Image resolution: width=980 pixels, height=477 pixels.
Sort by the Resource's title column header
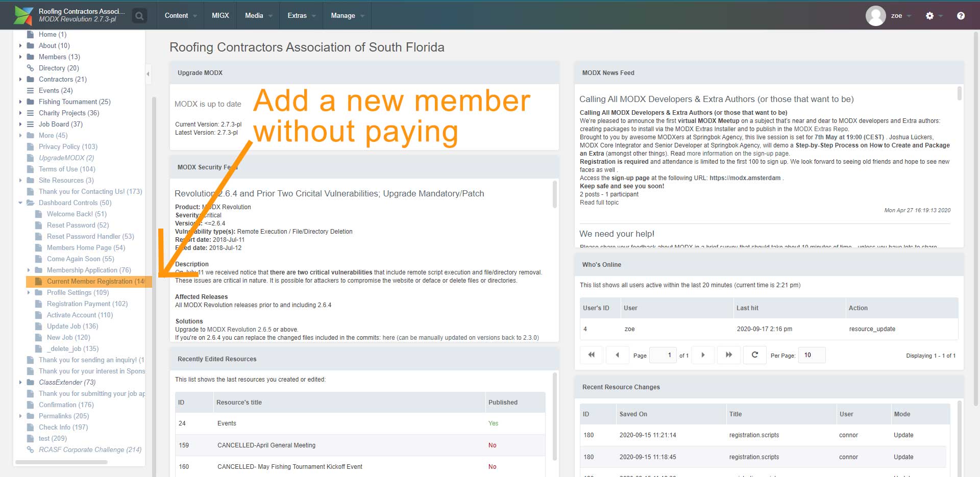(x=349, y=403)
